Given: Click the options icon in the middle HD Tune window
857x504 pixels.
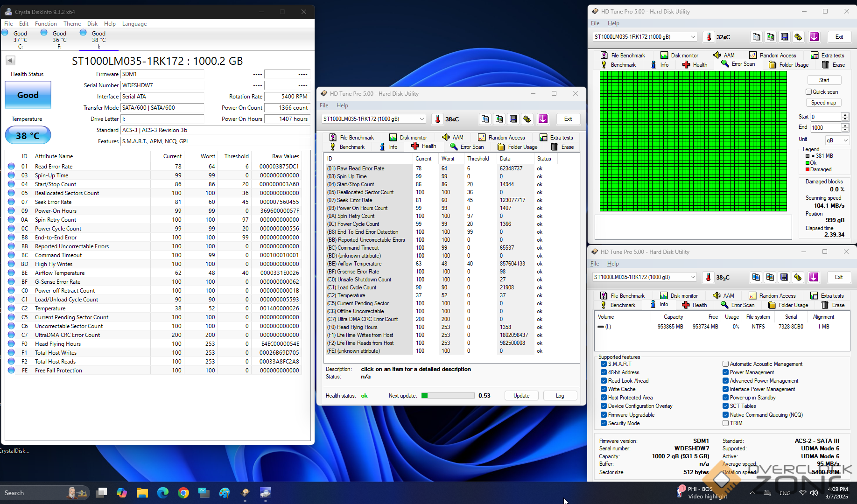Looking at the screenshot, I should pyautogui.click(x=527, y=119).
